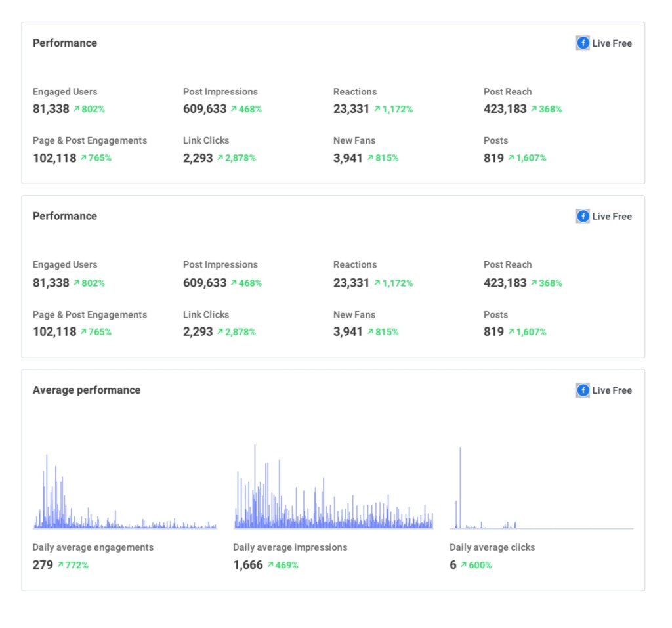
Task: Click Reactions label in top Performance panel
Action: 355,92
